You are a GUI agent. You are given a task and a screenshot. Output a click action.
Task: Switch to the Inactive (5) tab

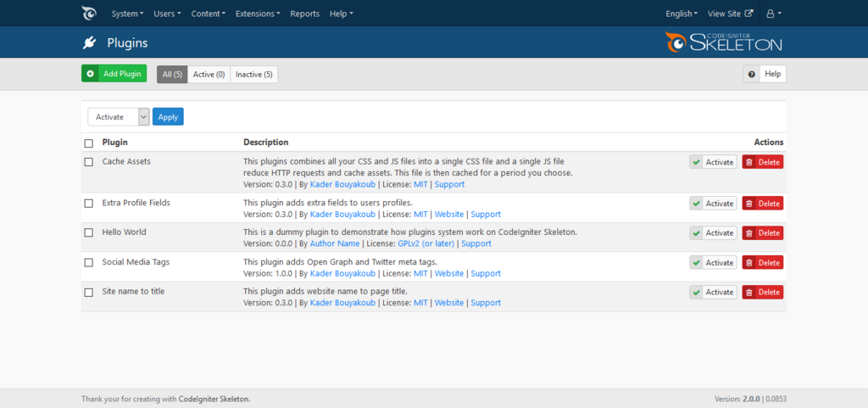(x=254, y=74)
